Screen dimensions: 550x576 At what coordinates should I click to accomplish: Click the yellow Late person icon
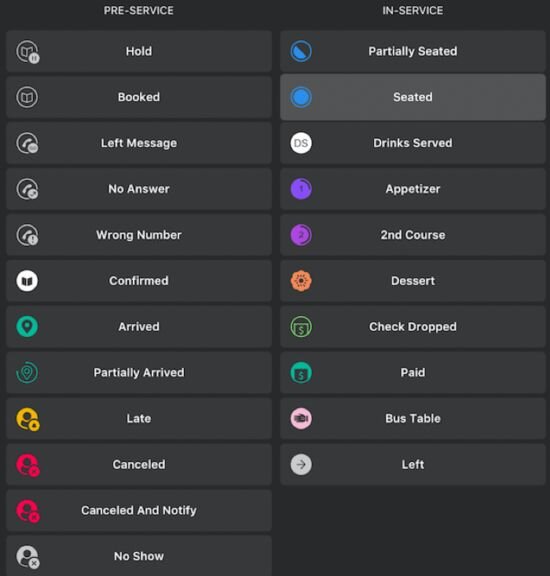[28, 419]
